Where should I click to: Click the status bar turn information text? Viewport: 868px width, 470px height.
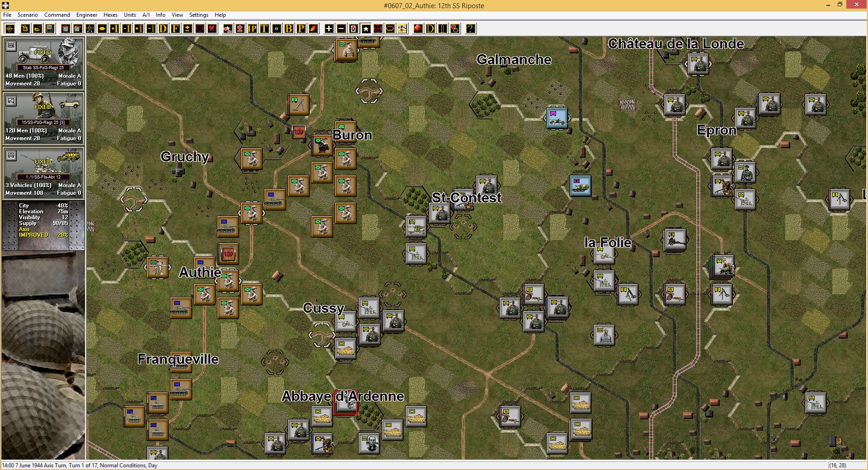(80, 465)
